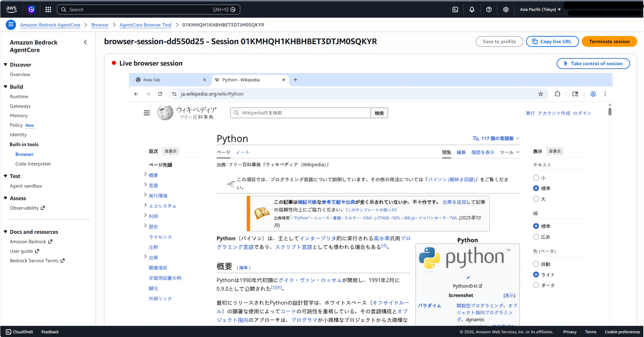Open the Chrome profile icon
The image size is (644, 337).
click(593, 94)
